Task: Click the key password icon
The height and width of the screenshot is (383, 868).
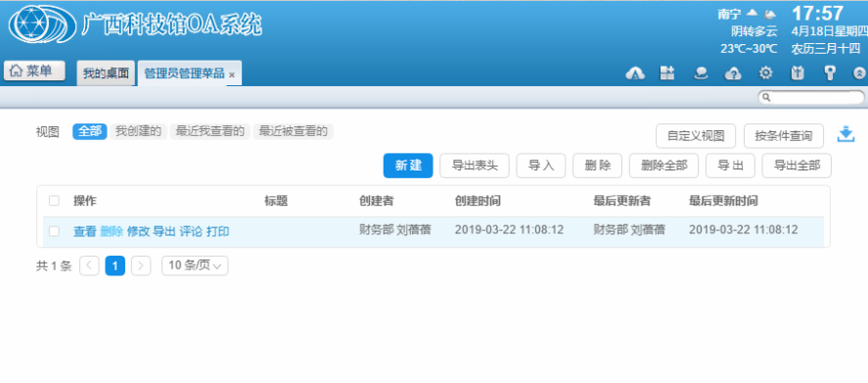Action: pos(829,73)
